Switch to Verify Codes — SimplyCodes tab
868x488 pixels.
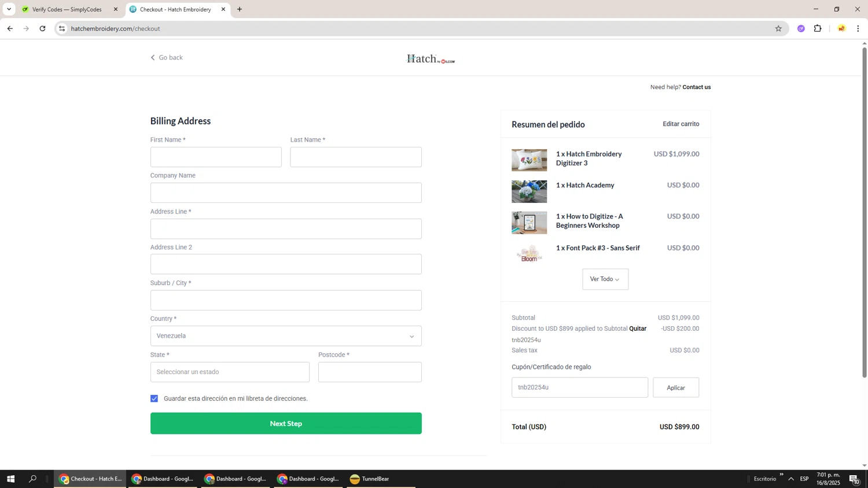tap(69, 9)
